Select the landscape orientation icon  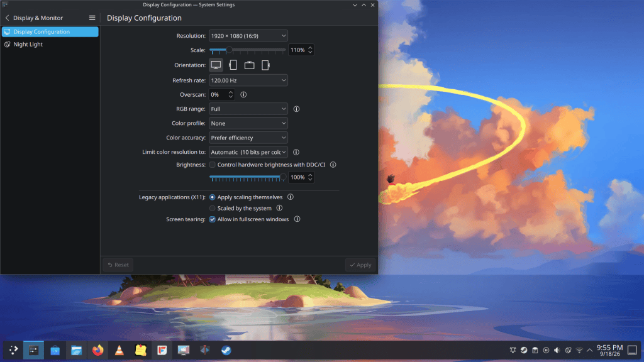pyautogui.click(x=216, y=65)
